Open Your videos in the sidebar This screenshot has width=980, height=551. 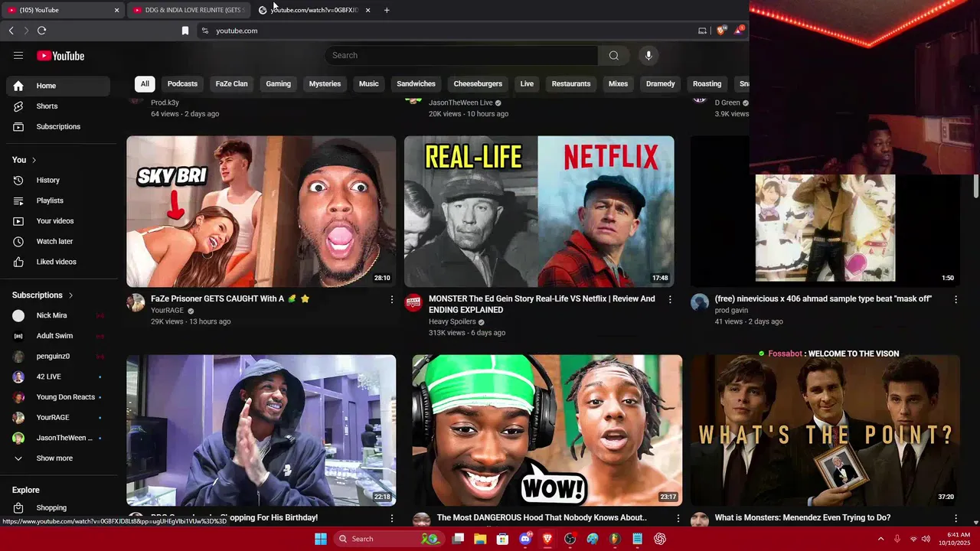[58, 221]
